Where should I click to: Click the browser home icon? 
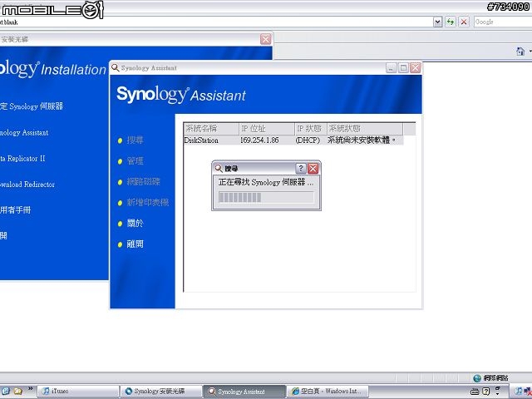click(x=520, y=52)
